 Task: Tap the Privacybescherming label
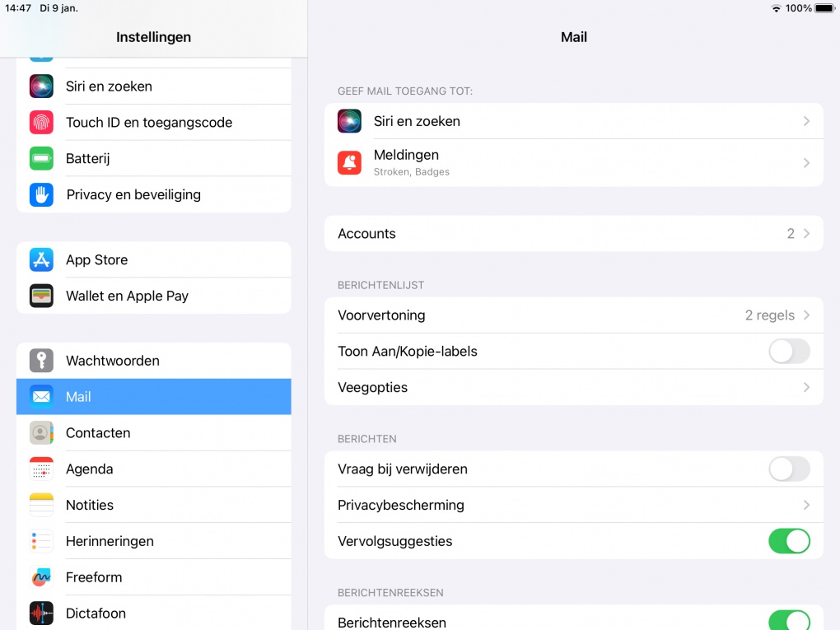coord(401,505)
